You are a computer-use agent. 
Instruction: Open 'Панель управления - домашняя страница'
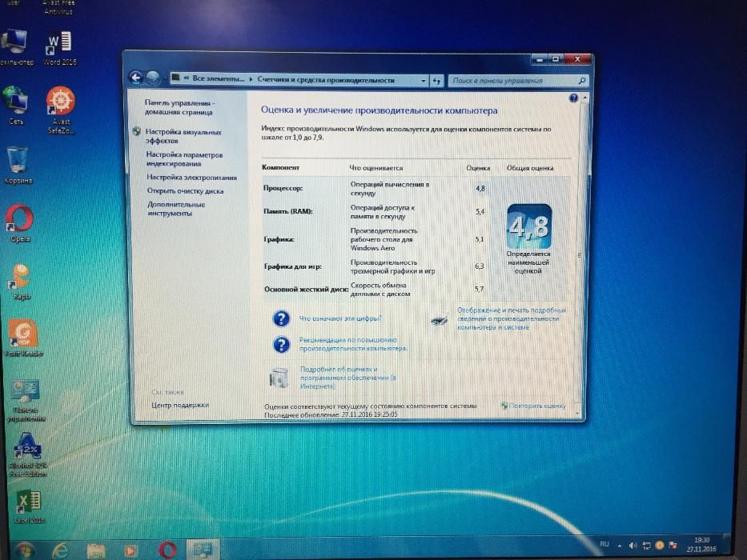[179, 108]
